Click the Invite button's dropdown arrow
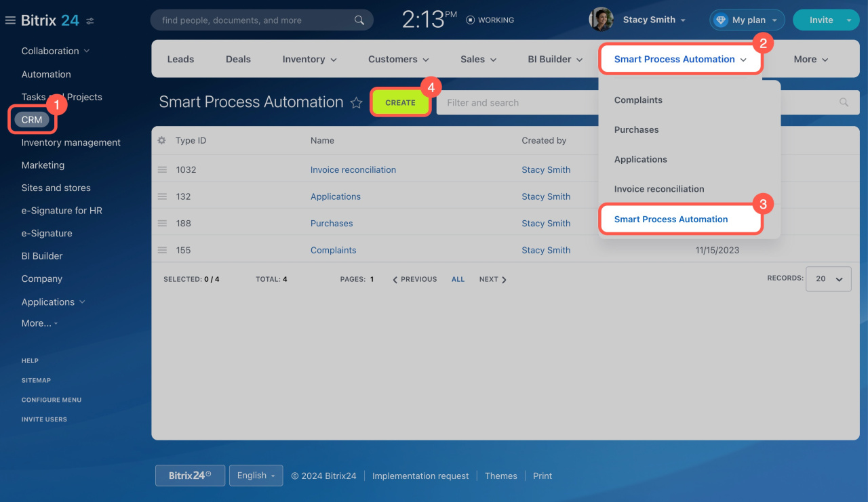This screenshot has width=868, height=502. tap(849, 20)
